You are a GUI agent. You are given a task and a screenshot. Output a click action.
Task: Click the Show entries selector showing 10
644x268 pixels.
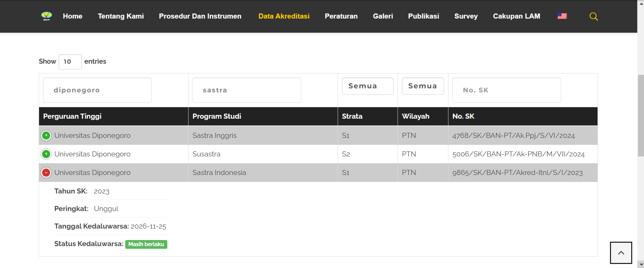(70, 62)
